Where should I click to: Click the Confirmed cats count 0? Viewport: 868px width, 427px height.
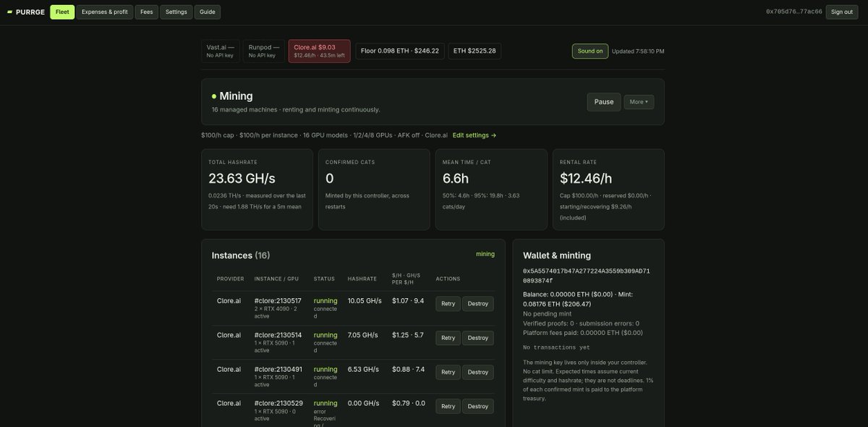[330, 178]
